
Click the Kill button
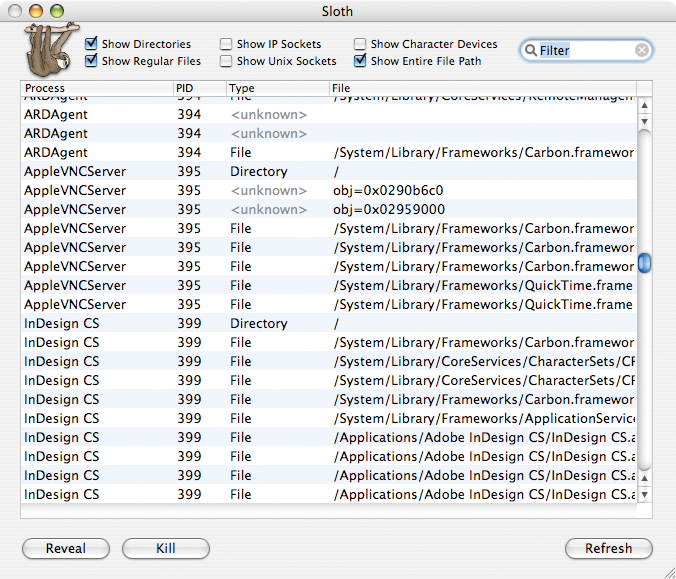[166, 548]
